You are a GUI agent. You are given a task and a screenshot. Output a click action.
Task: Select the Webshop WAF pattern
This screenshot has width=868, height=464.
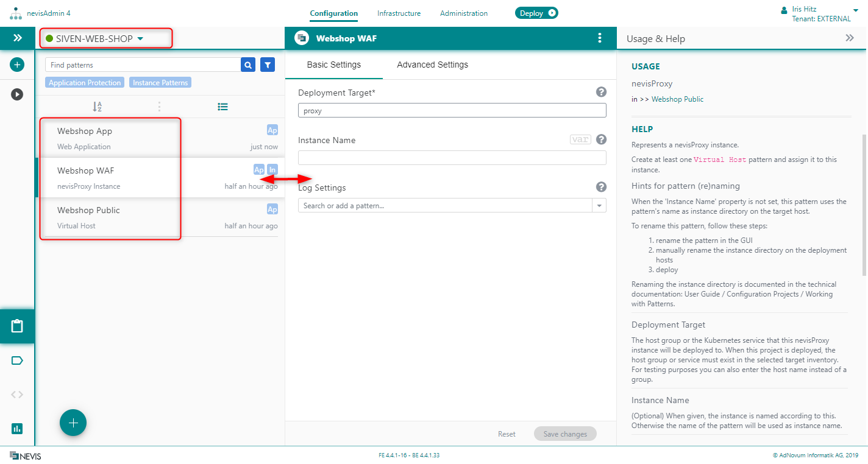tap(160, 178)
